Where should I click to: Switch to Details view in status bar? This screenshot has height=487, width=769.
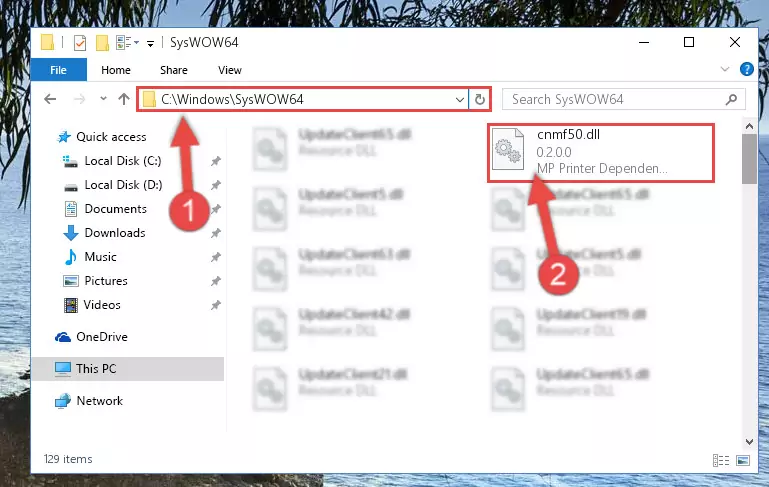coord(720,460)
